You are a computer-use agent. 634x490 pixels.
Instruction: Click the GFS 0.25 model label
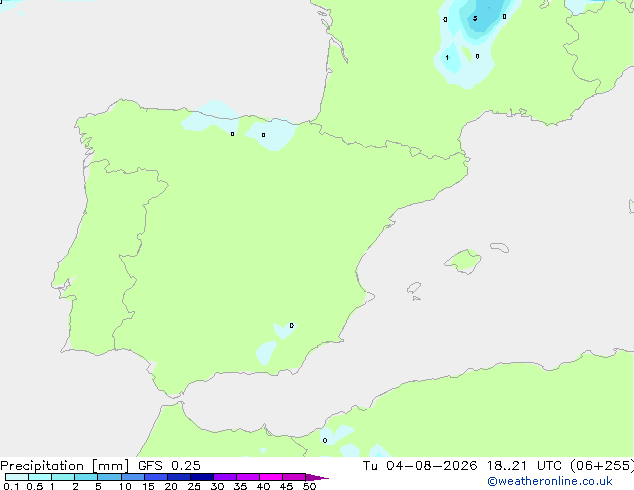tap(169, 466)
